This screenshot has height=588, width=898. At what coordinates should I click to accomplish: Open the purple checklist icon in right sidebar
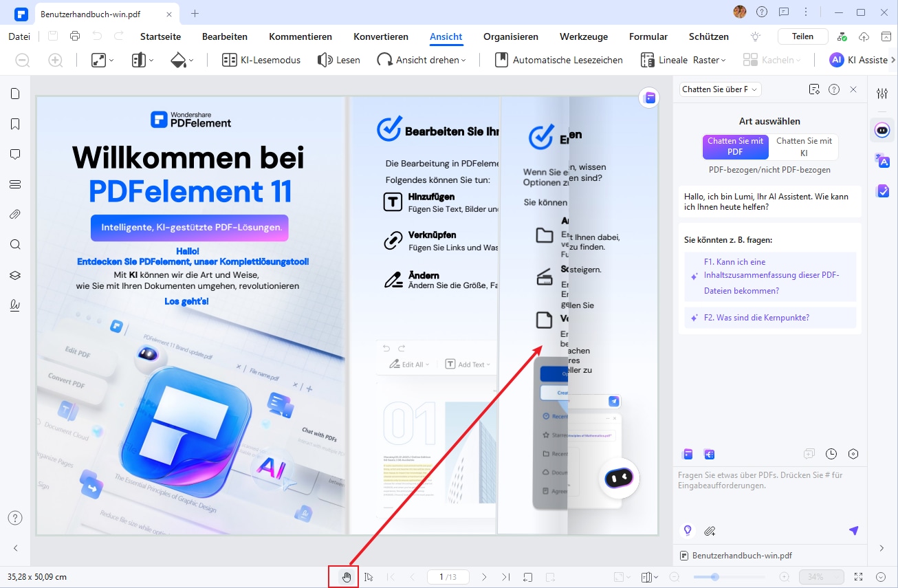(882, 191)
